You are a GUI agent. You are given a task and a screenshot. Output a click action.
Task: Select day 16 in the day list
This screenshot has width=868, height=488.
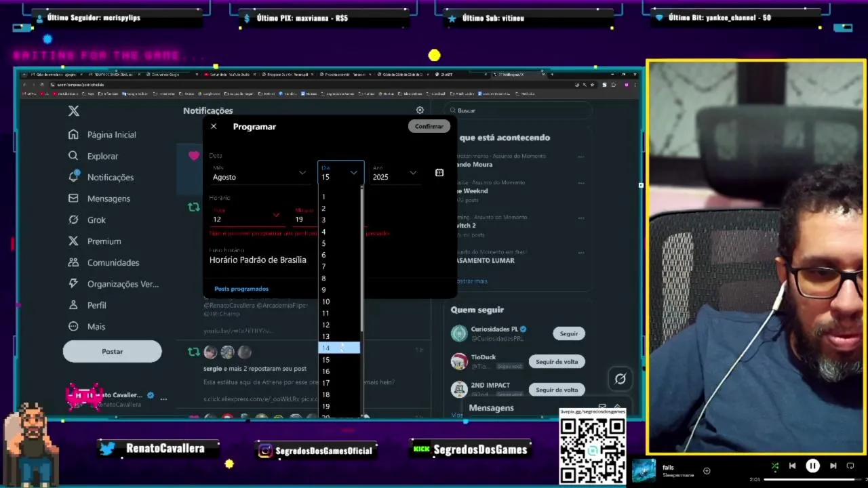coord(339,371)
